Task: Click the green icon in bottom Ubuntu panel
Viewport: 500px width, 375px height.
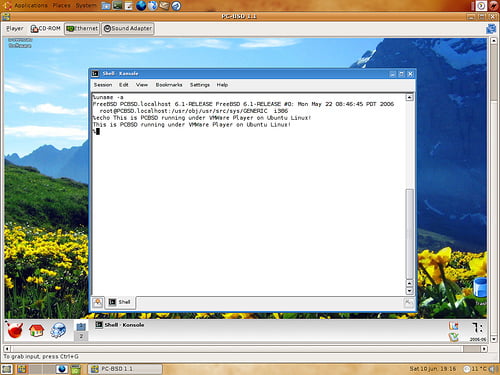Action: pos(76,369)
